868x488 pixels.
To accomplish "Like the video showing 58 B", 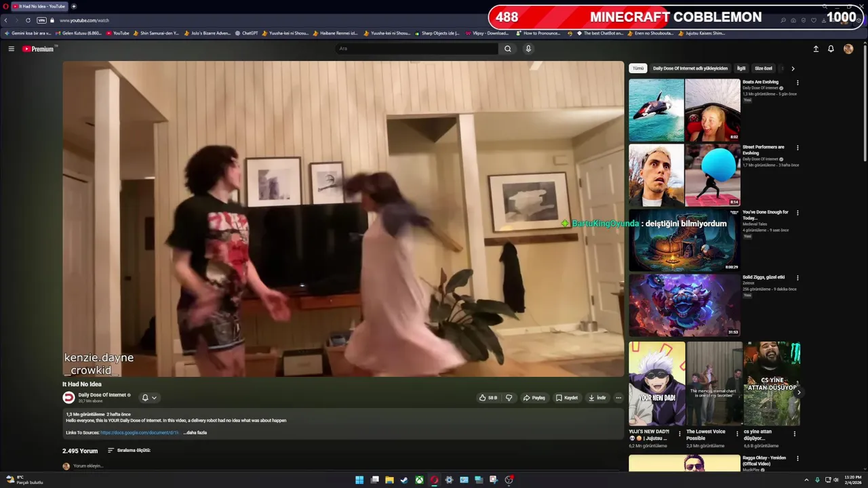I will click(488, 398).
